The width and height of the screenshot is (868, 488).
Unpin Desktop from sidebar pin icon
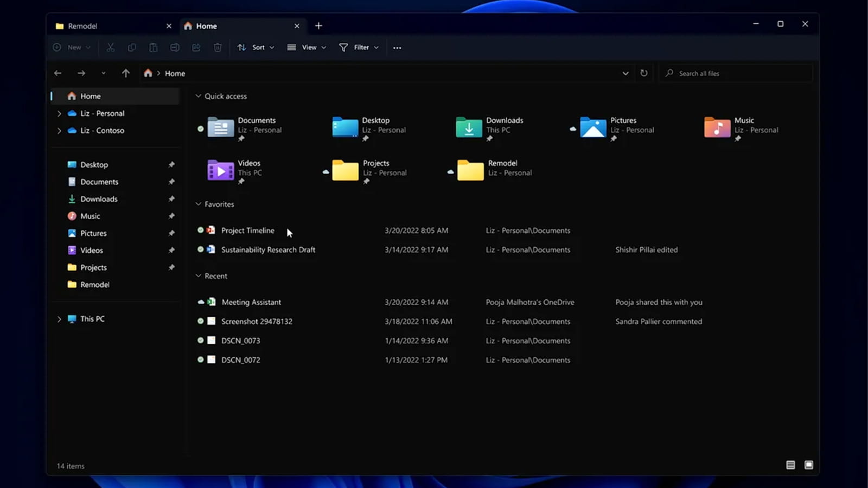click(171, 165)
